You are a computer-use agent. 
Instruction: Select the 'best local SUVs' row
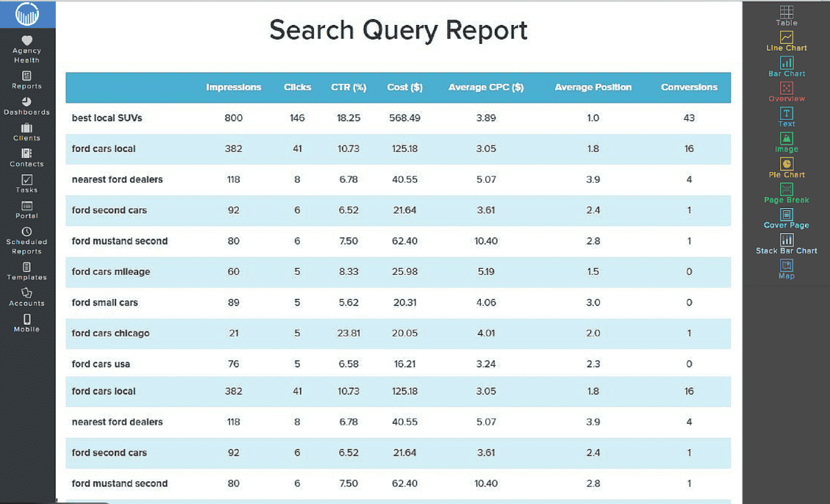(107, 118)
